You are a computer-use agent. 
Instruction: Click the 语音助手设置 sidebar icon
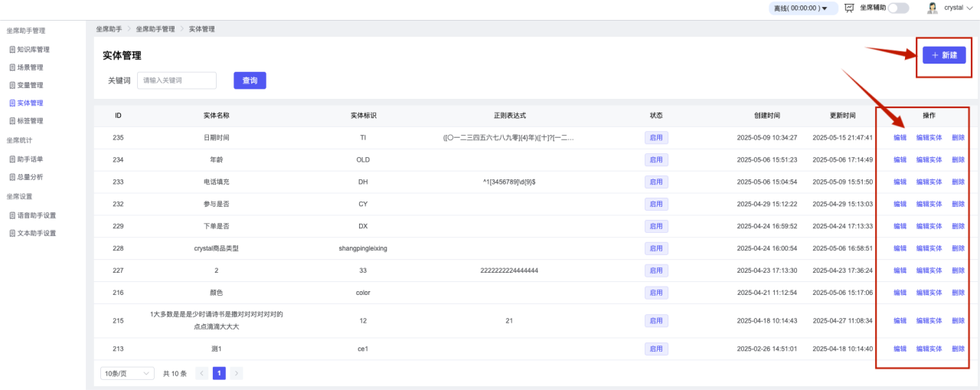pyautogui.click(x=12, y=215)
